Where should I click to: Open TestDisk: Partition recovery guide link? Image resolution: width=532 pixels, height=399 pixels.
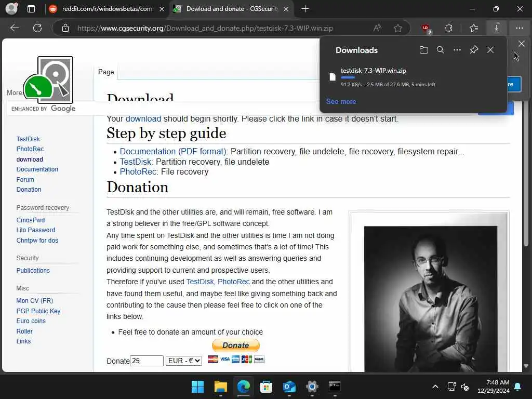137,162
